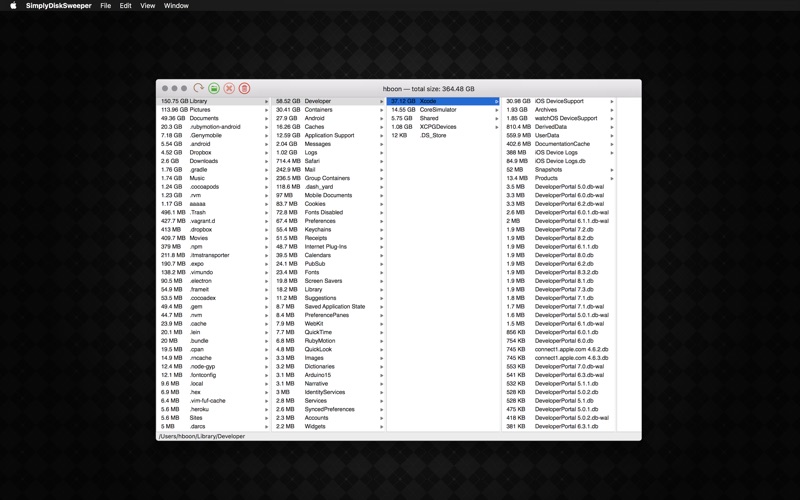Viewport: 800px width, 500px height.
Task: Select the RubyMotion row
Action: [329, 341]
